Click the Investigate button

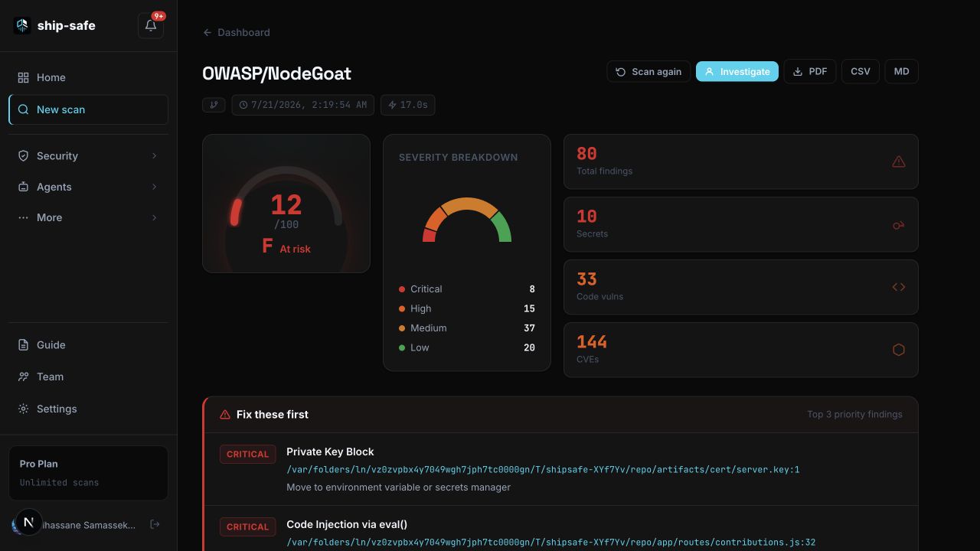click(x=737, y=71)
